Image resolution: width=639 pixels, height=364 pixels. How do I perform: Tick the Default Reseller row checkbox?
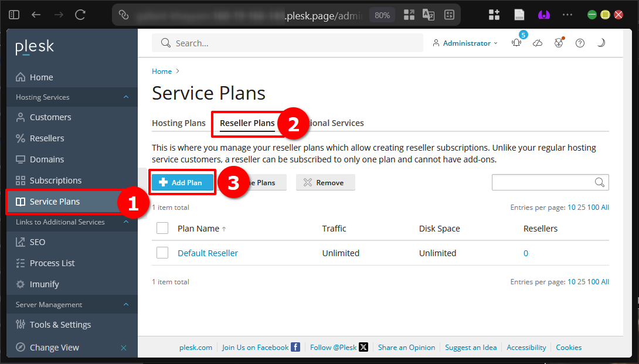point(162,253)
